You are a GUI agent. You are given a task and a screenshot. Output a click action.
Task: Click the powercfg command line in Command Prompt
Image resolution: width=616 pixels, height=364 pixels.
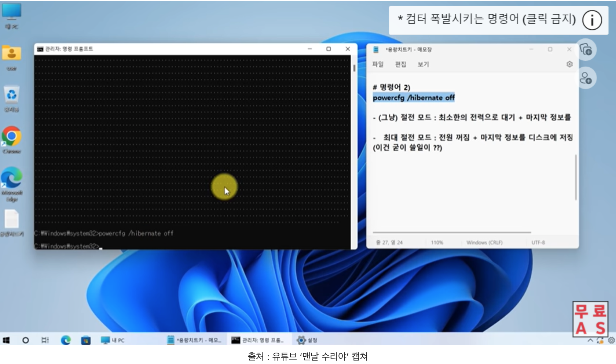pyautogui.click(x=104, y=233)
